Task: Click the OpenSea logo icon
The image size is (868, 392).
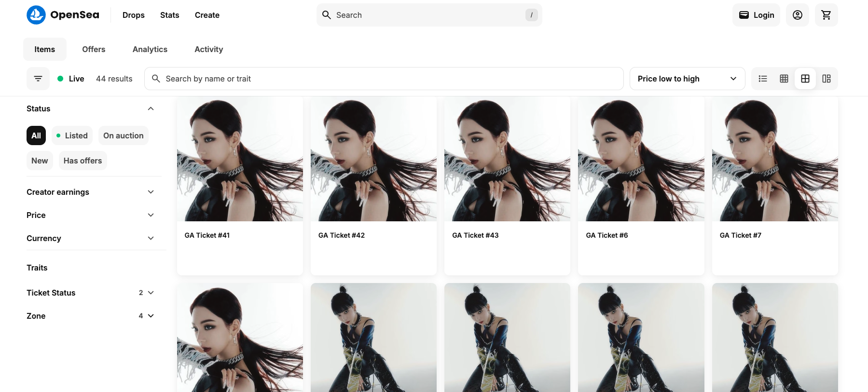Action: click(x=36, y=15)
